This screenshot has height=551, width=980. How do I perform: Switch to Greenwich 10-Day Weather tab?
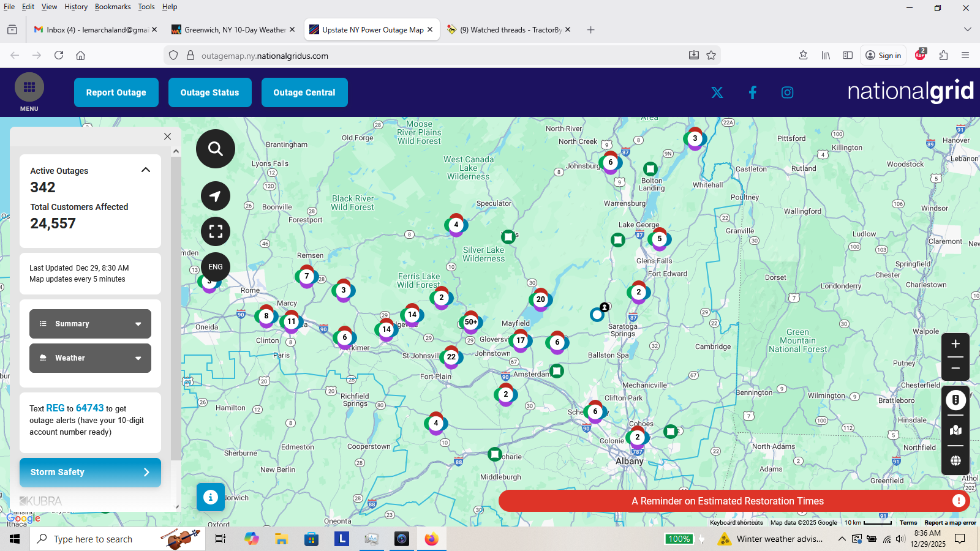pos(234,29)
